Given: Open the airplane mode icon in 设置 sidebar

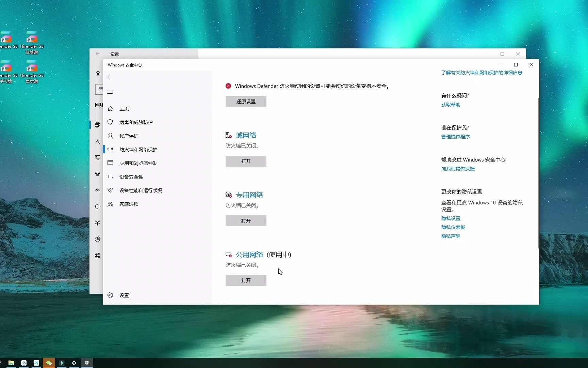Looking at the screenshot, I should 98,206.
